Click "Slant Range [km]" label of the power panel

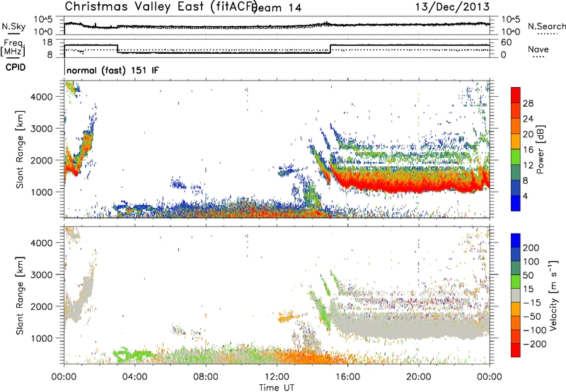pyautogui.click(x=20, y=149)
